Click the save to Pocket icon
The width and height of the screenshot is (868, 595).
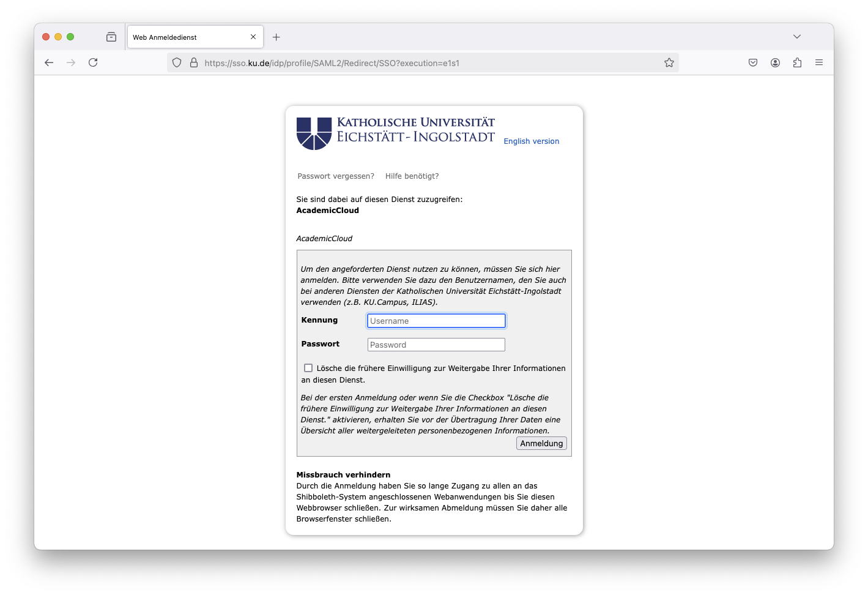click(x=753, y=62)
